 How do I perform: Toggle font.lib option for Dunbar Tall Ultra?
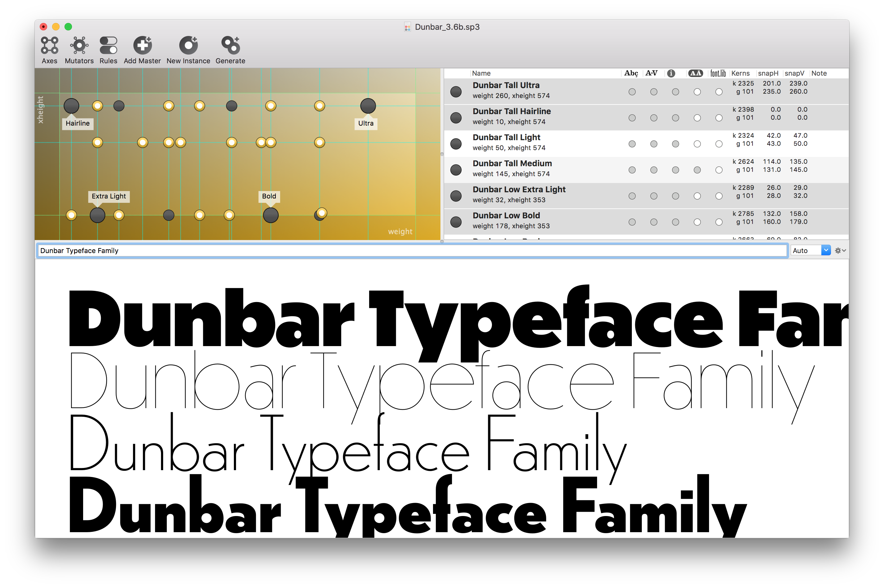tap(719, 91)
